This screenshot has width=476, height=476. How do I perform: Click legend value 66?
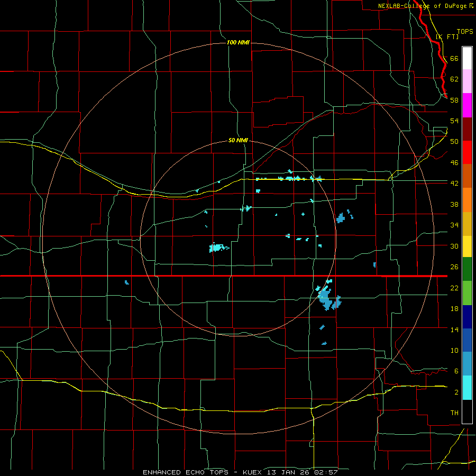[x=454, y=58]
